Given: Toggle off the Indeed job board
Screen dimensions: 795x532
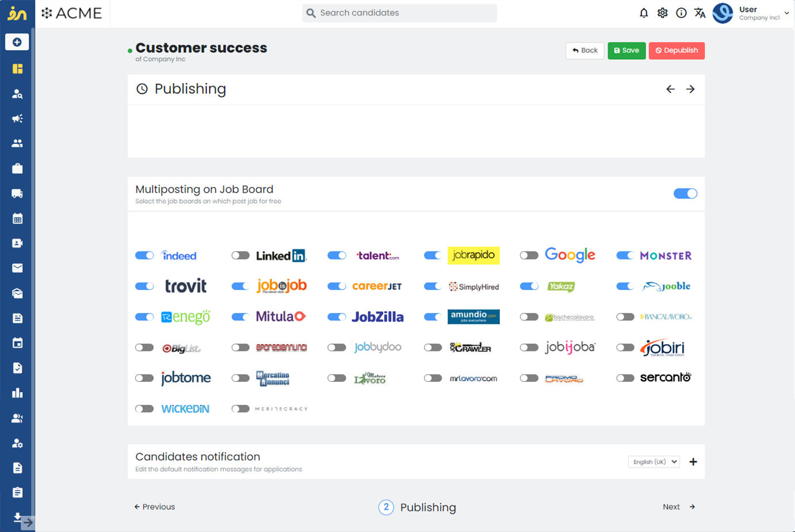Looking at the screenshot, I should 144,255.
